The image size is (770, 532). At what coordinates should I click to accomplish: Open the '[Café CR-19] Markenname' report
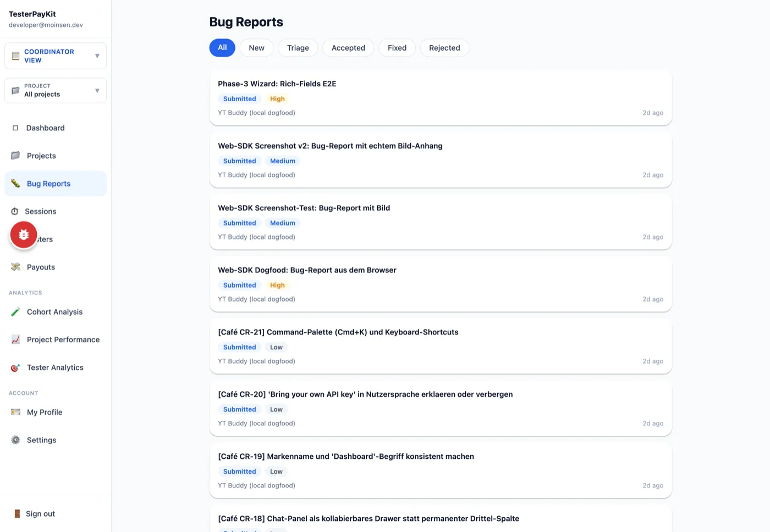coord(441,471)
